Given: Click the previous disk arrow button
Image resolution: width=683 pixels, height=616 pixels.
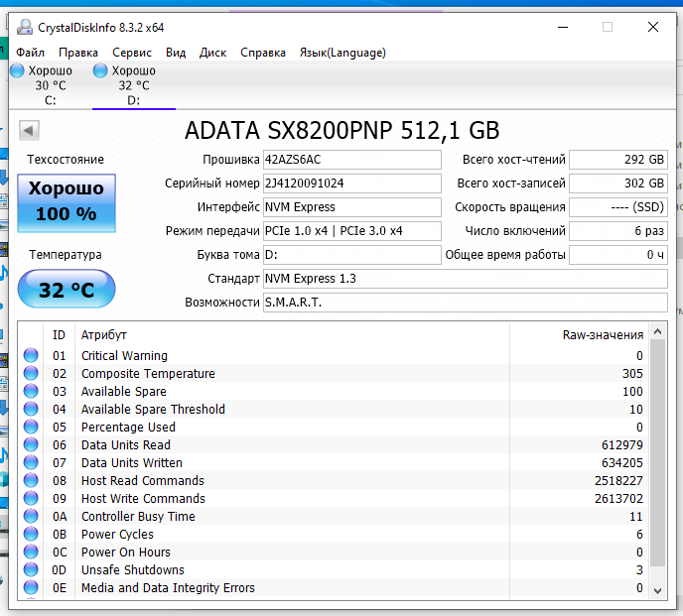Looking at the screenshot, I should coord(29,130).
